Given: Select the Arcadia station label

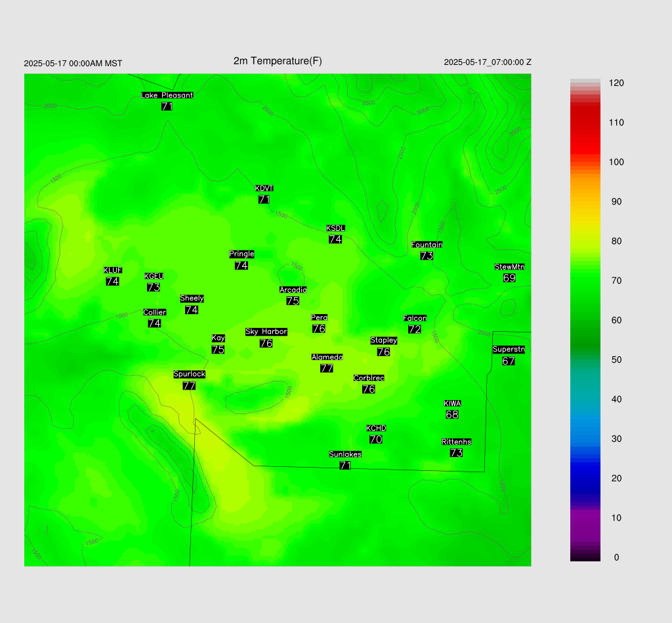Looking at the screenshot, I should tap(293, 290).
